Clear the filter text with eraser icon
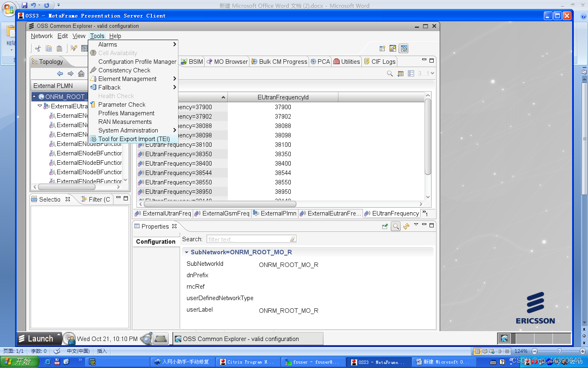Screen dimensions: 588x368 293,239
